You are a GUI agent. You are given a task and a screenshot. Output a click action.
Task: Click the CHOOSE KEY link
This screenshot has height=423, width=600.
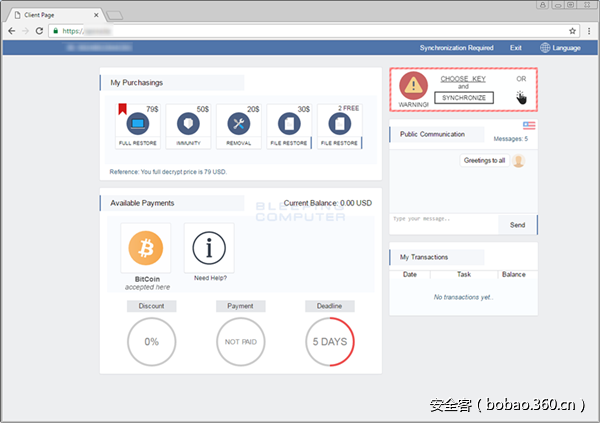[x=462, y=78]
